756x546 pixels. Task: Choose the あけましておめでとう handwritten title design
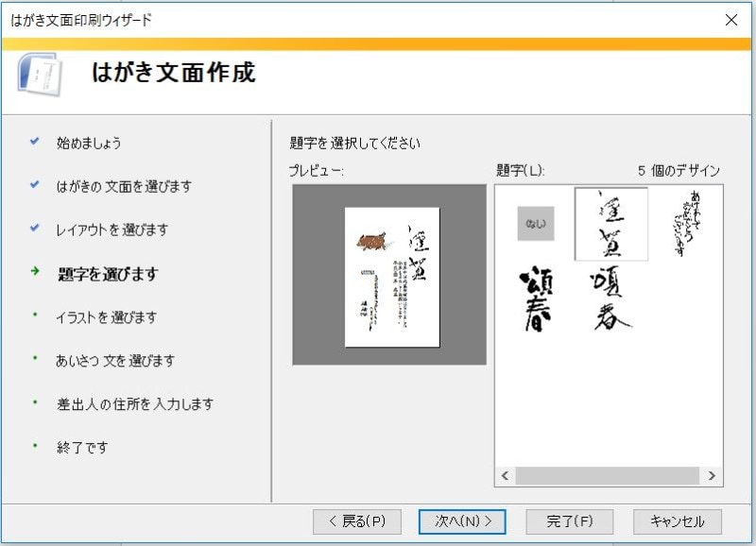(x=687, y=224)
